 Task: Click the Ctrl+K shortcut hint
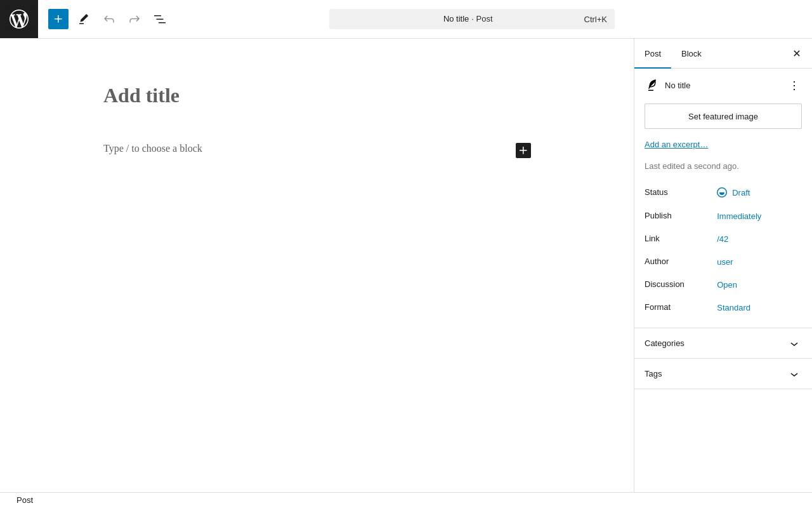tap(595, 19)
